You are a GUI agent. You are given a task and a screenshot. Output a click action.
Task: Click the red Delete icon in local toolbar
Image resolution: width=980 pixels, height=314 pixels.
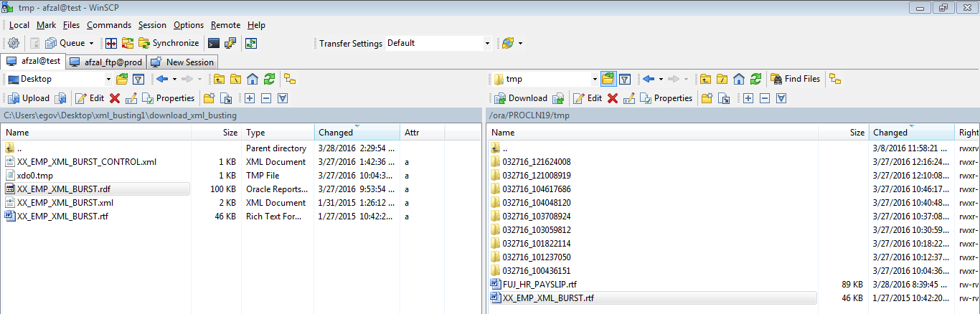point(115,98)
